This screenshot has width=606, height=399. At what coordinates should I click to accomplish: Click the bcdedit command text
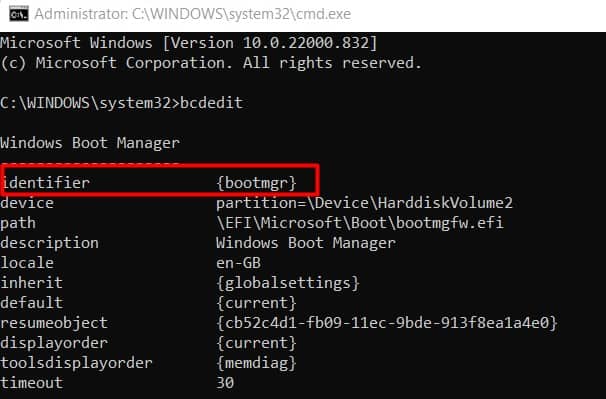pos(211,103)
